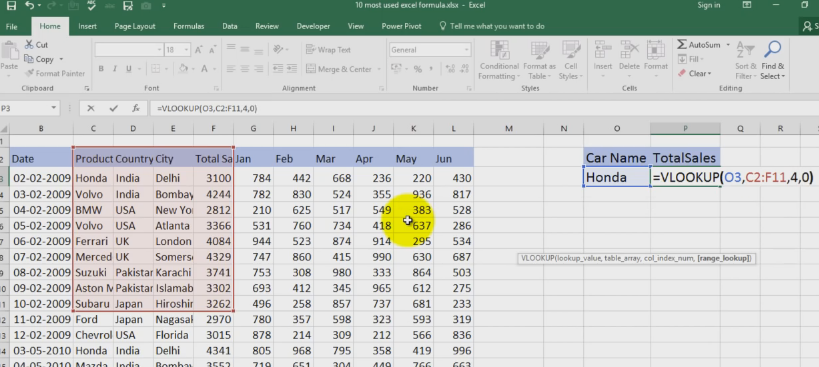Click Sign in link

tap(709, 5)
